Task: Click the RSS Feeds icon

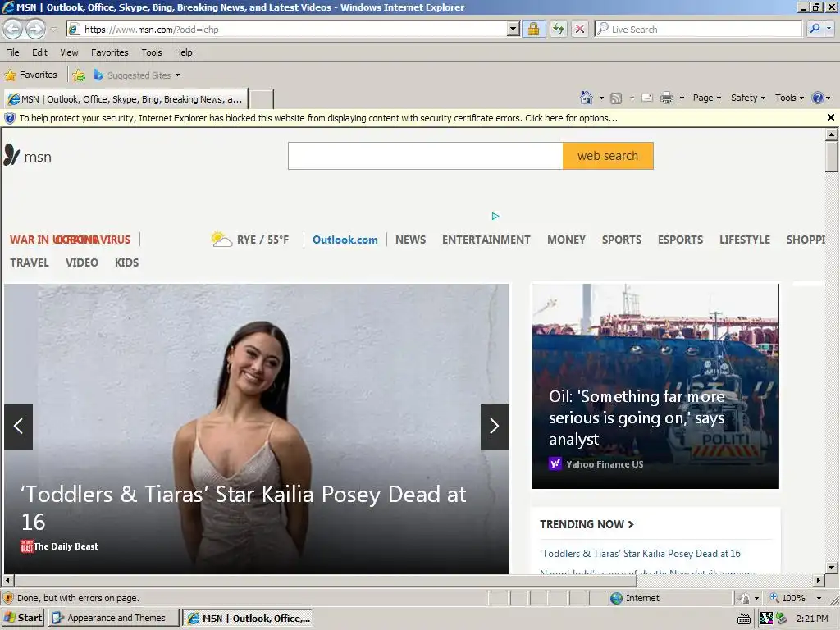Action: (617, 98)
